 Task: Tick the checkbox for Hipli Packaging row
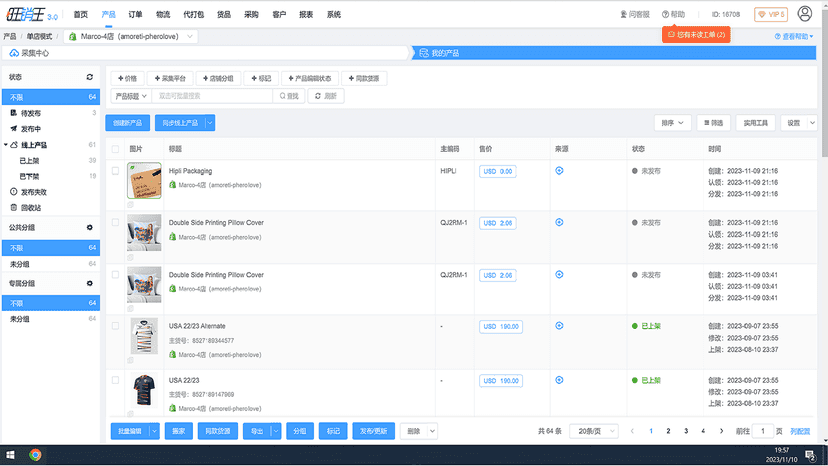pos(115,171)
